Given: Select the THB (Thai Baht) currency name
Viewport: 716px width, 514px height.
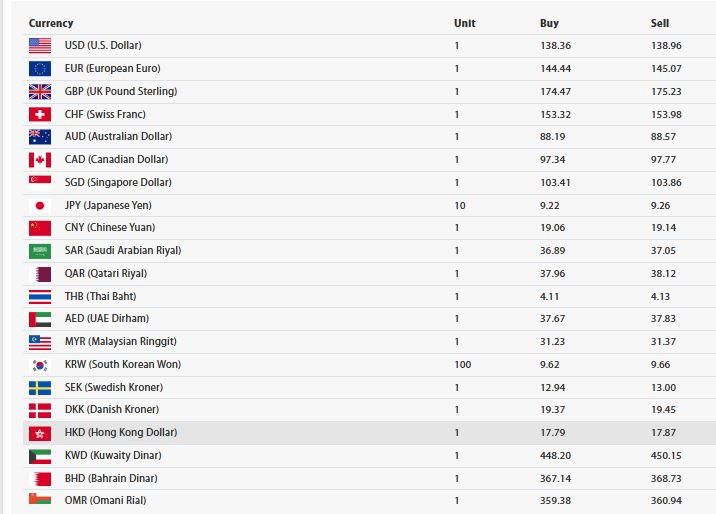Looking at the screenshot, I should (100, 296).
